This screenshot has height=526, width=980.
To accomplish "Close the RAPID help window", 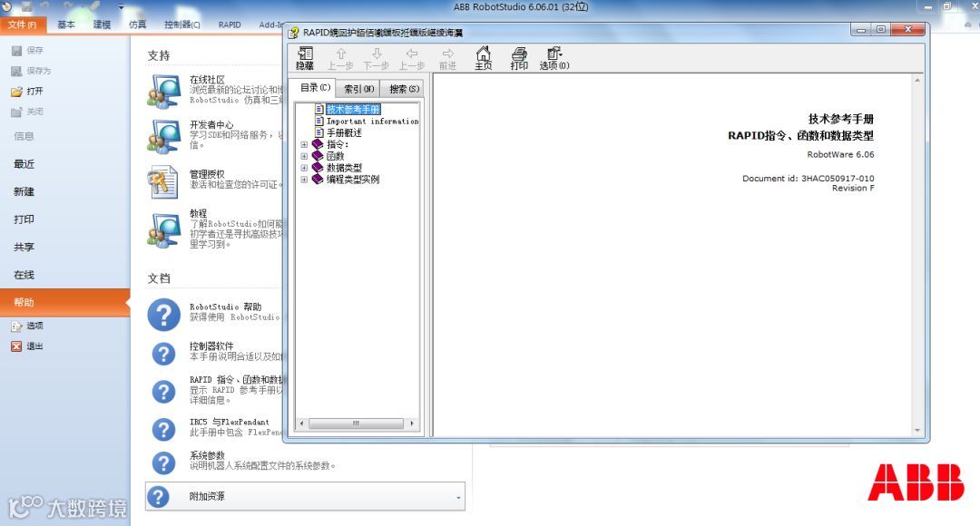I will pyautogui.click(x=907, y=29).
